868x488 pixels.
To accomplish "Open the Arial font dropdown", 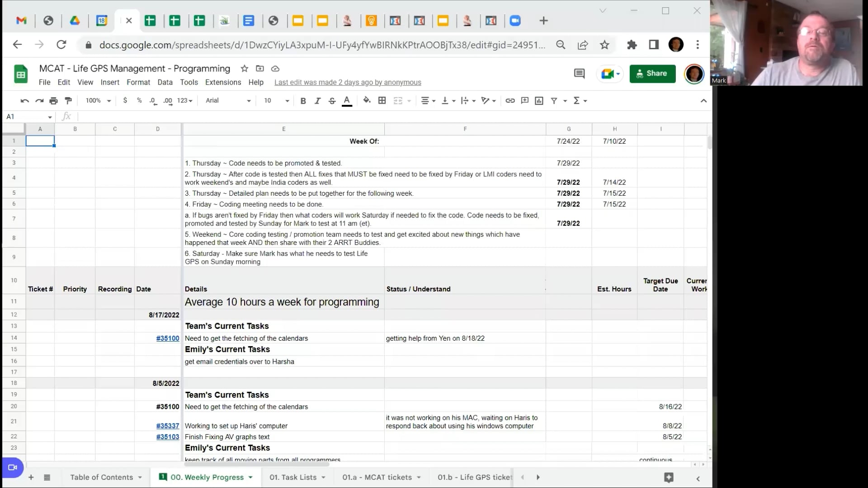I will pyautogui.click(x=228, y=100).
